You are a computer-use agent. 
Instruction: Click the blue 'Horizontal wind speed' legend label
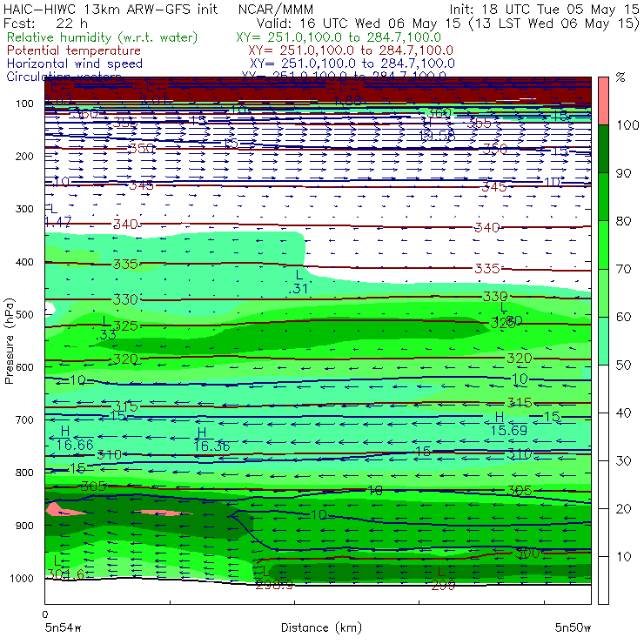click(x=75, y=64)
